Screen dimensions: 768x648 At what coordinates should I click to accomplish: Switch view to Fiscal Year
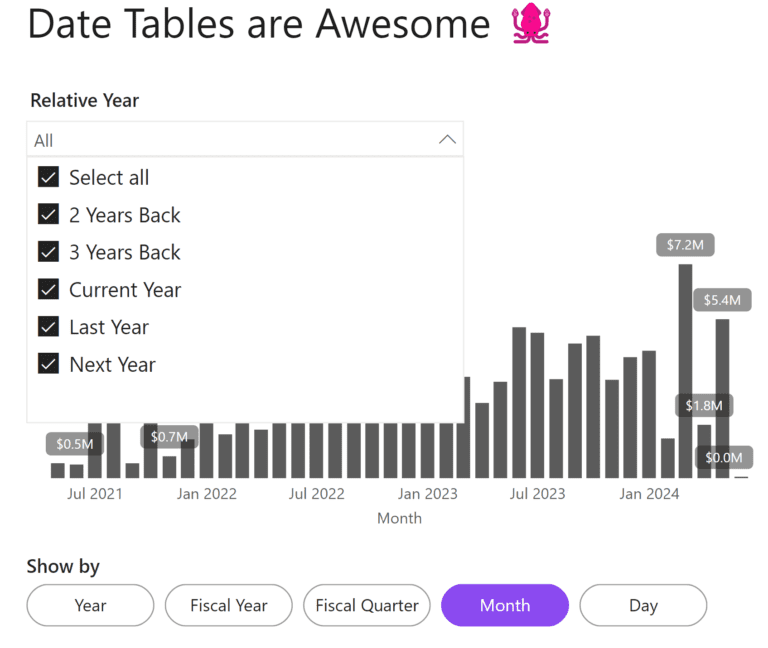point(228,605)
